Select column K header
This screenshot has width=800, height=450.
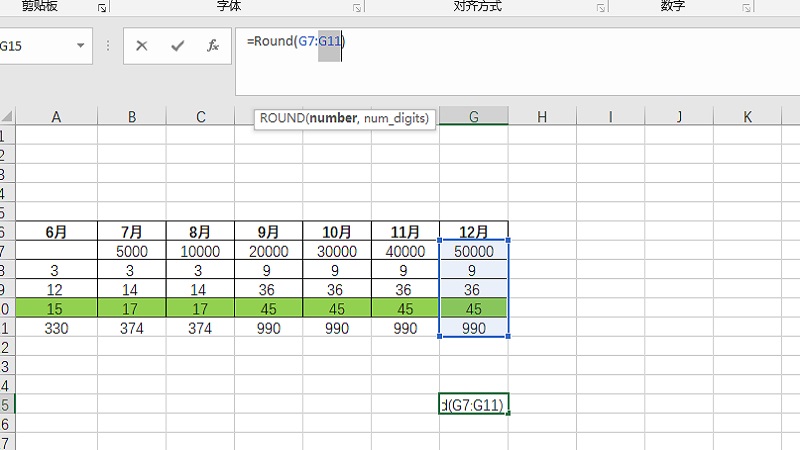pyautogui.click(x=747, y=117)
